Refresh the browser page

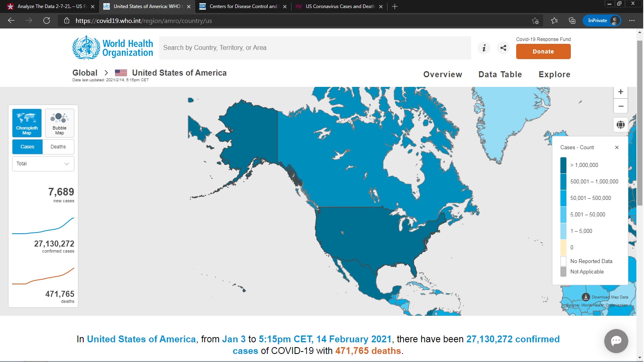[x=47, y=21]
